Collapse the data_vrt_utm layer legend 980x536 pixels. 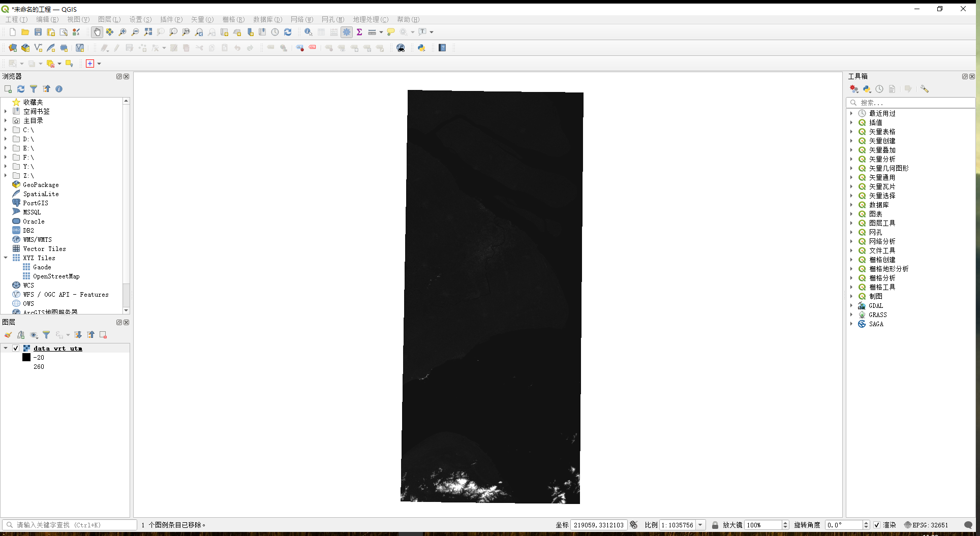6,348
